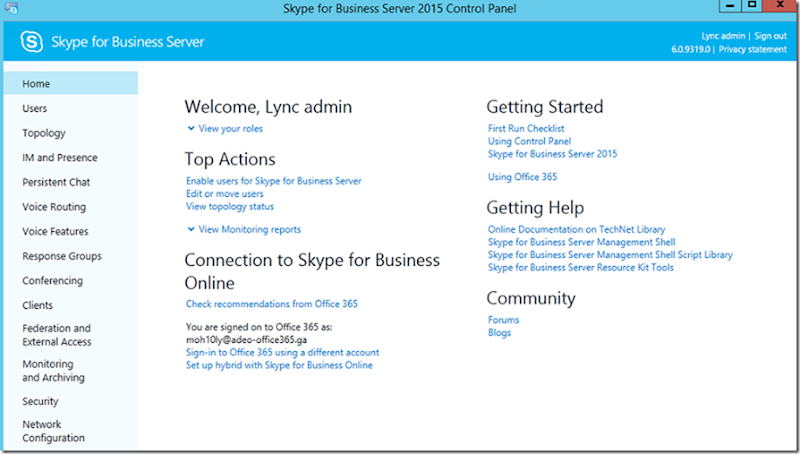Close the Control Panel window
The height and width of the screenshot is (454, 800).
[x=780, y=6]
